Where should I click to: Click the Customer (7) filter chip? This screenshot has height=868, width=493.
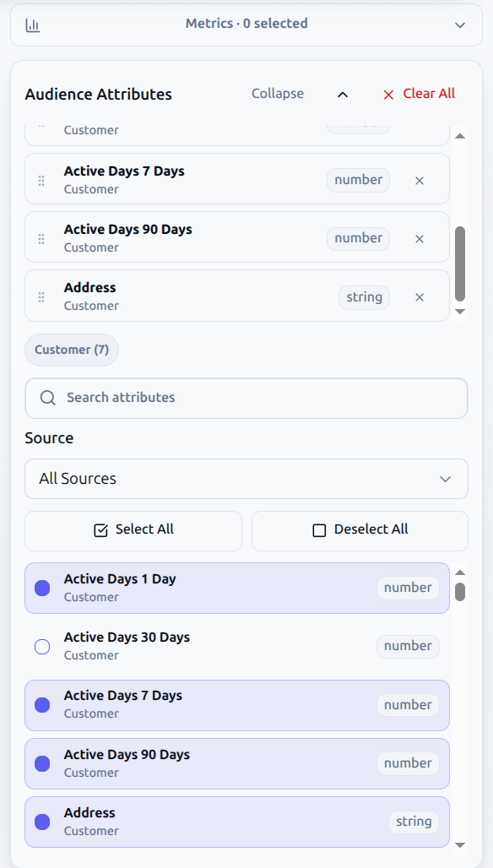click(x=72, y=350)
